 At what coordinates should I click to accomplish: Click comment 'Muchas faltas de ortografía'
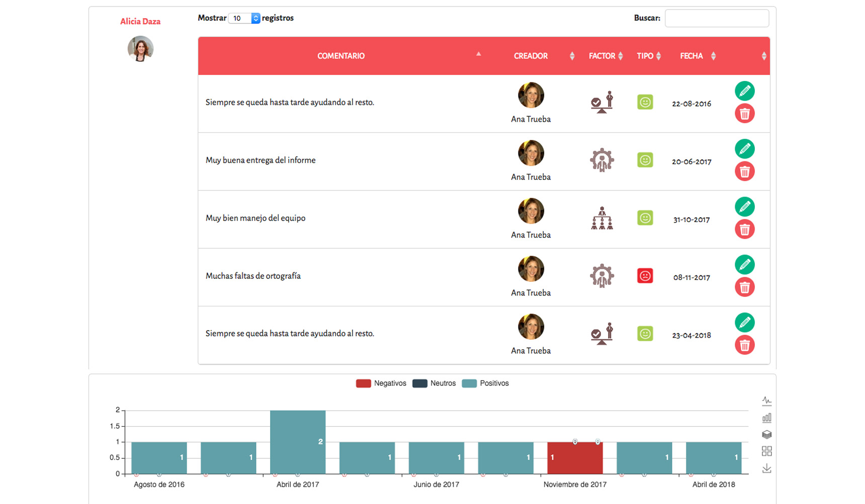[253, 276]
